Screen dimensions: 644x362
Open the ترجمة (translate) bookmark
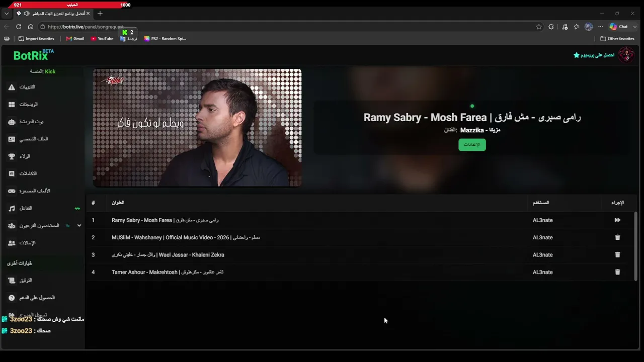129,39
